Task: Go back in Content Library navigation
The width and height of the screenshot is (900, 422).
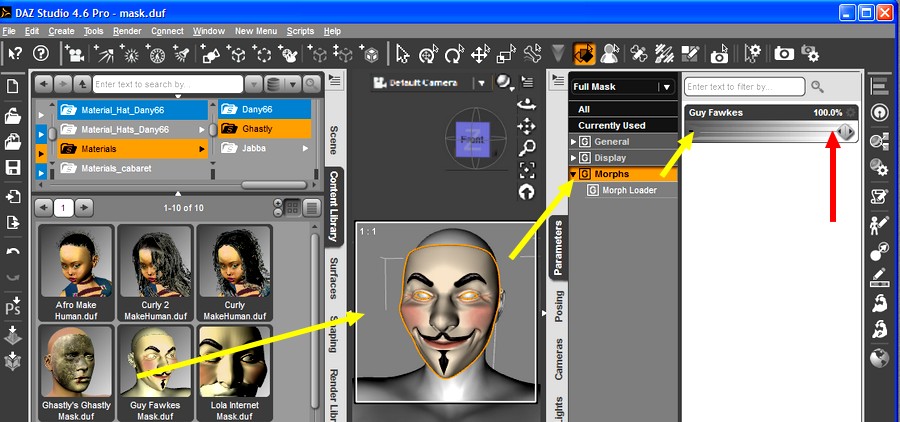Action: click(44, 84)
